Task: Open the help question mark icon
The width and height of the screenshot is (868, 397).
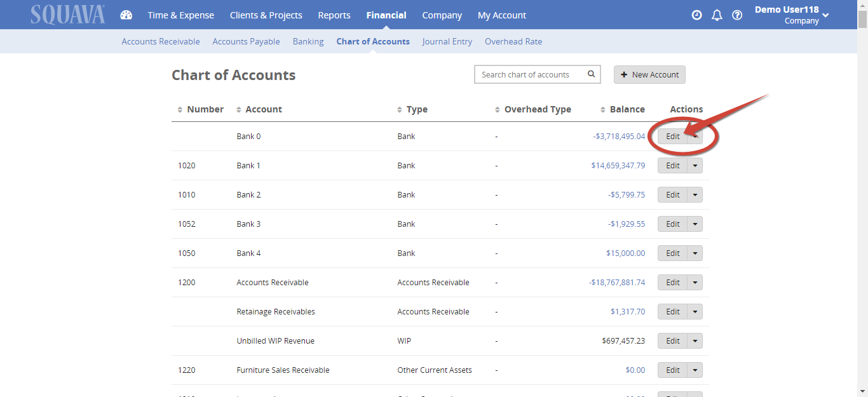Action: tap(737, 15)
